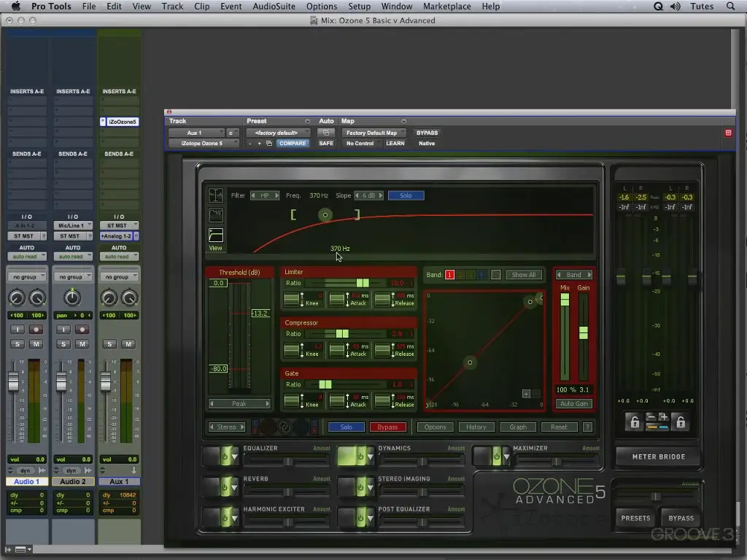Click the -13.2 threshold value field

coord(260,314)
